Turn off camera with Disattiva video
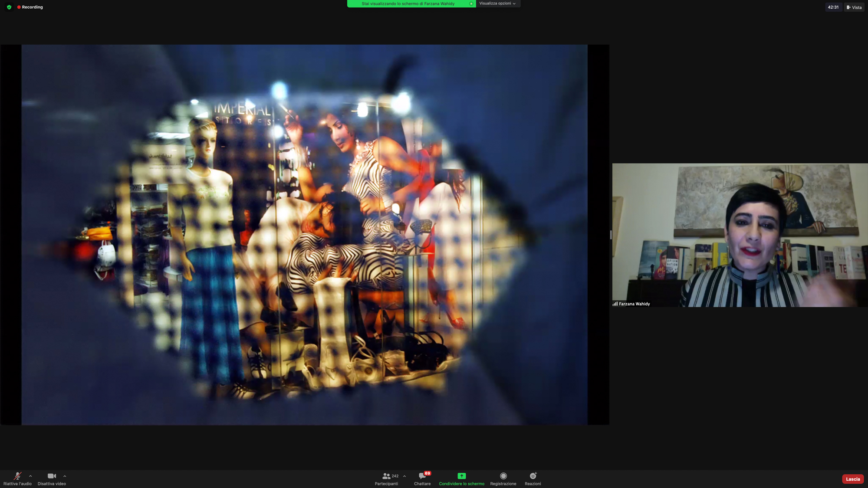868x488 pixels. (x=52, y=479)
